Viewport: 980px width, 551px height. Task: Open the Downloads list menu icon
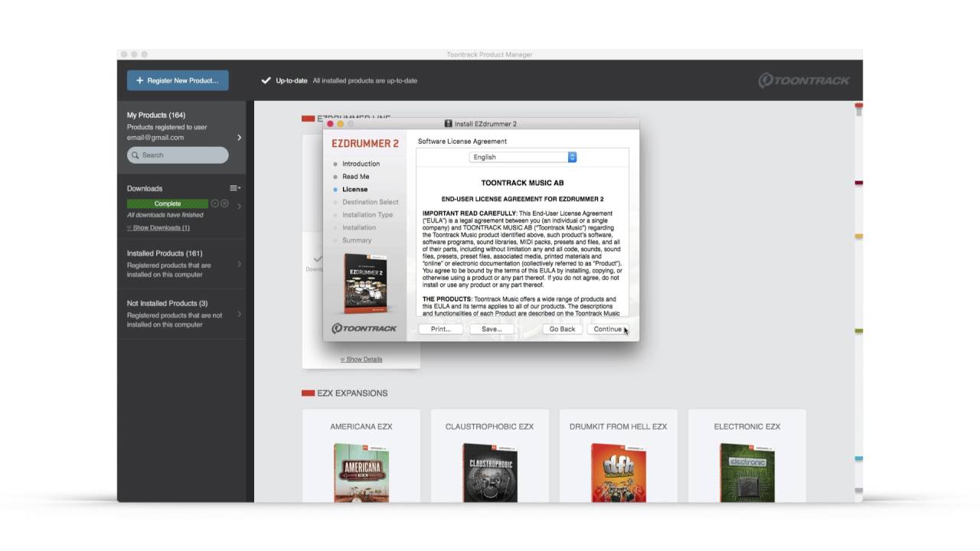pos(235,188)
